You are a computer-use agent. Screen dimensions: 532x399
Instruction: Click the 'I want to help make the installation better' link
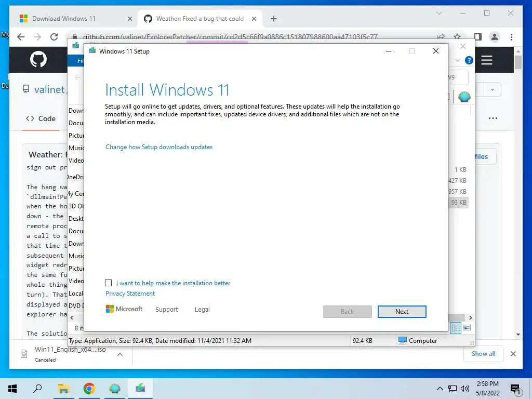(173, 283)
